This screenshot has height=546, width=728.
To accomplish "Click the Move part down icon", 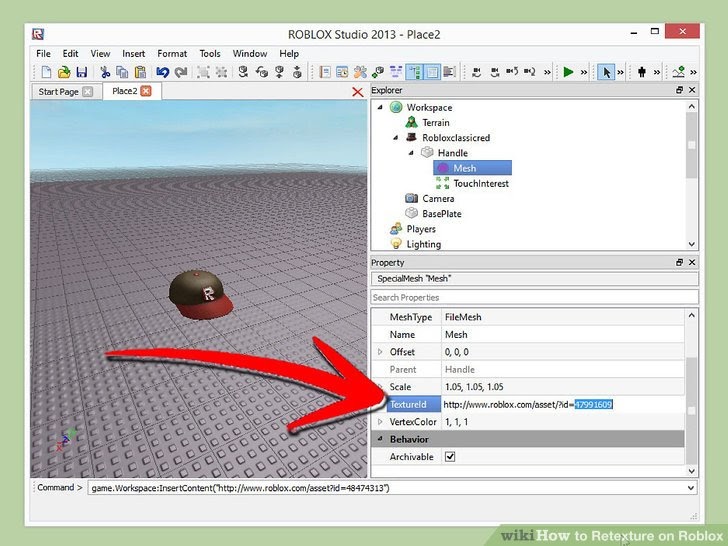I will point(298,72).
